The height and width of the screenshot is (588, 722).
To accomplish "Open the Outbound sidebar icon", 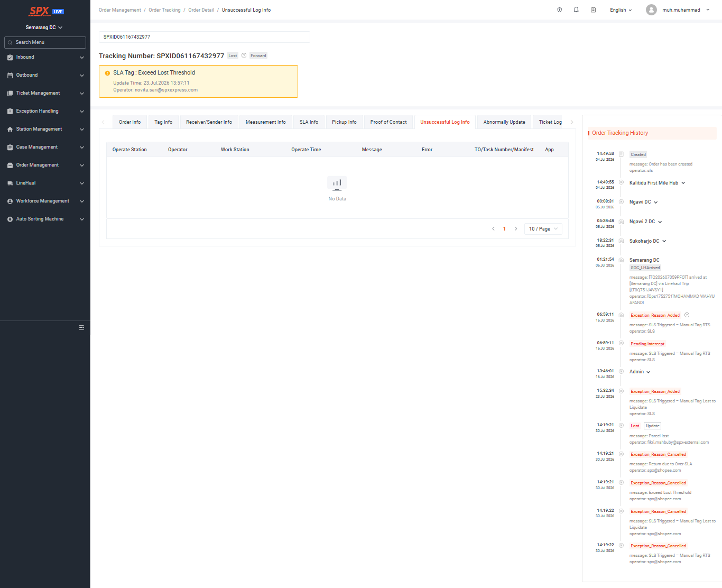I will 10,75.
